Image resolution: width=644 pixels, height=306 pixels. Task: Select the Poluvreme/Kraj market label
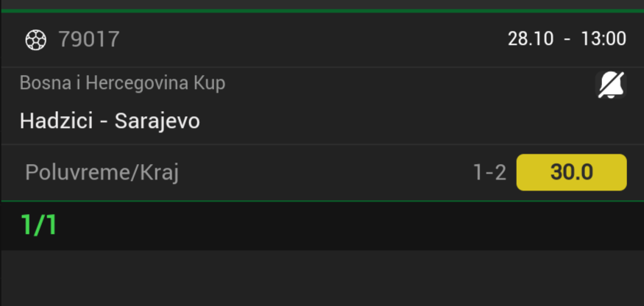tap(102, 173)
